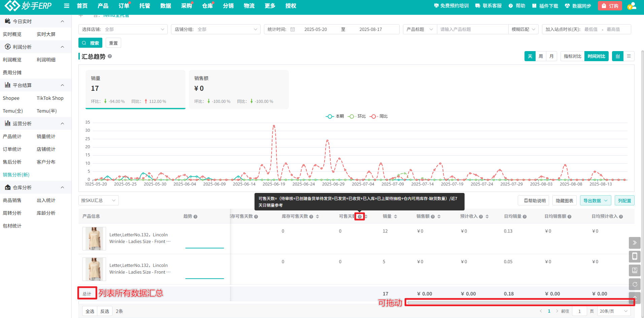Image resolution: width=644 pixels, height=318 pixels.
Task: Click the 导出数据 button
Action: [595, 201]
